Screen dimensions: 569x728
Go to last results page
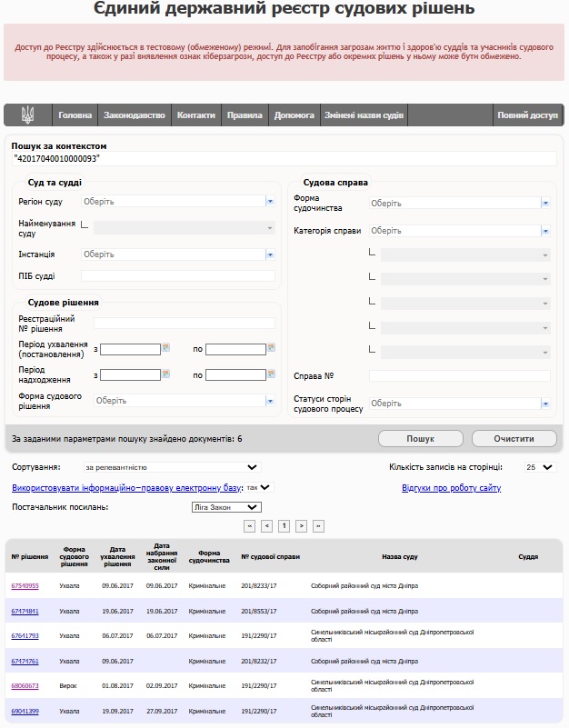319,526
